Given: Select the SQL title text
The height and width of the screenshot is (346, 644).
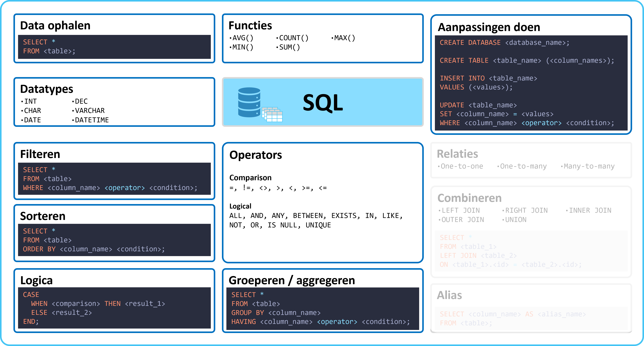Looking at the screenshot, I should [323, 103].
